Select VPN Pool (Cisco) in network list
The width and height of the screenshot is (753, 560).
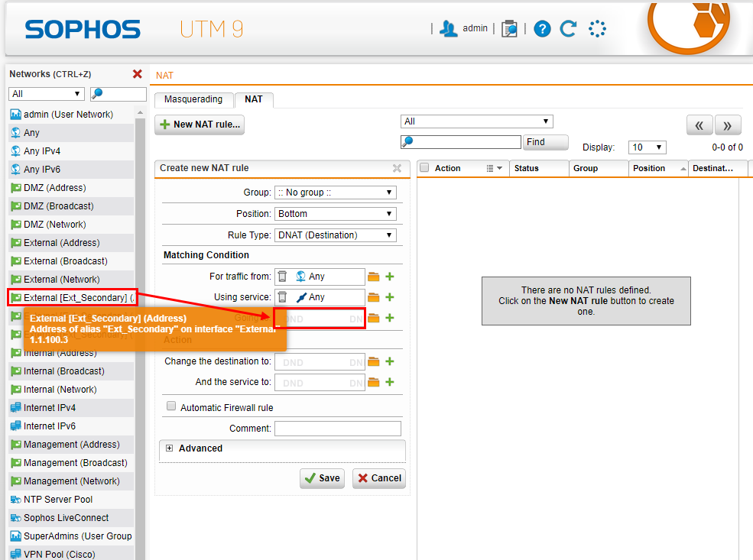[71, 554]
